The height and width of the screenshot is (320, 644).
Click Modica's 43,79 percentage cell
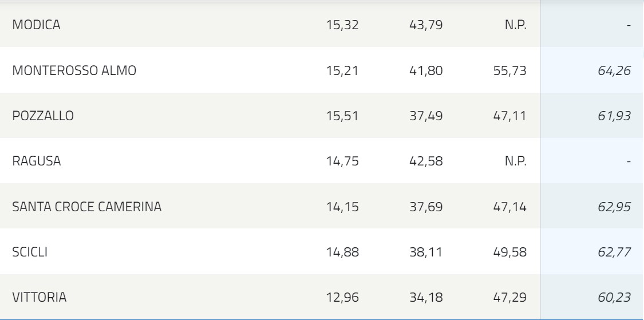coord(426,25)
